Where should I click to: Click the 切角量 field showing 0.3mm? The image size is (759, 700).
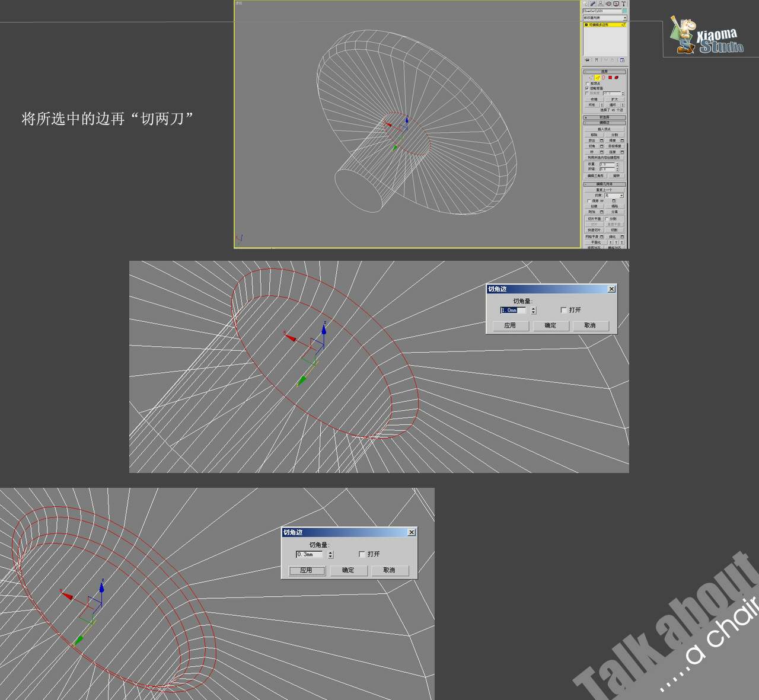[310, 555]
